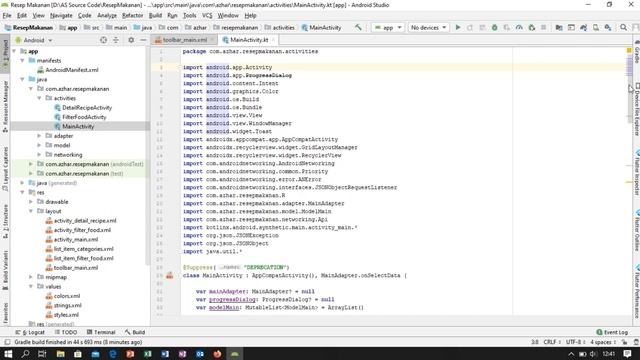Switch to the toolbar_main.xml tab

pos(185,40)
